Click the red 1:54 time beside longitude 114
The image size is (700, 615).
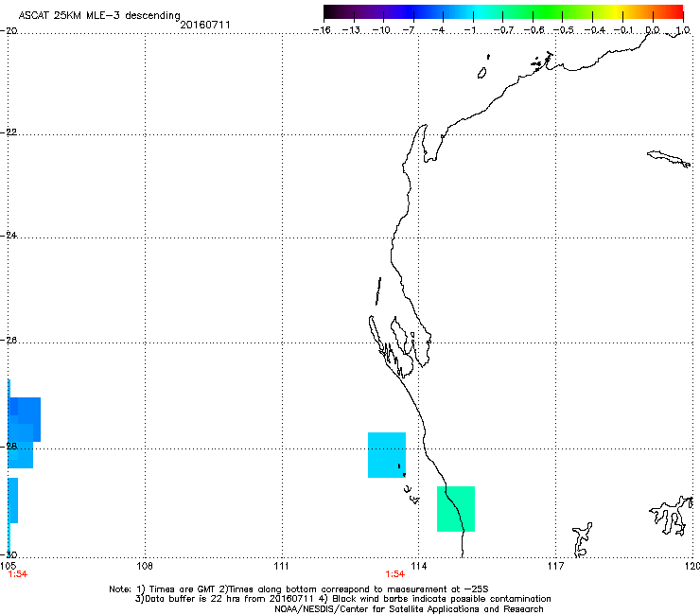pos(395,574)
